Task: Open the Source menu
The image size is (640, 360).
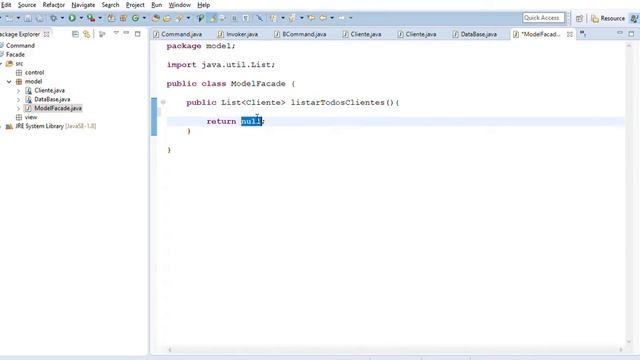Action: tap(27, 5)
